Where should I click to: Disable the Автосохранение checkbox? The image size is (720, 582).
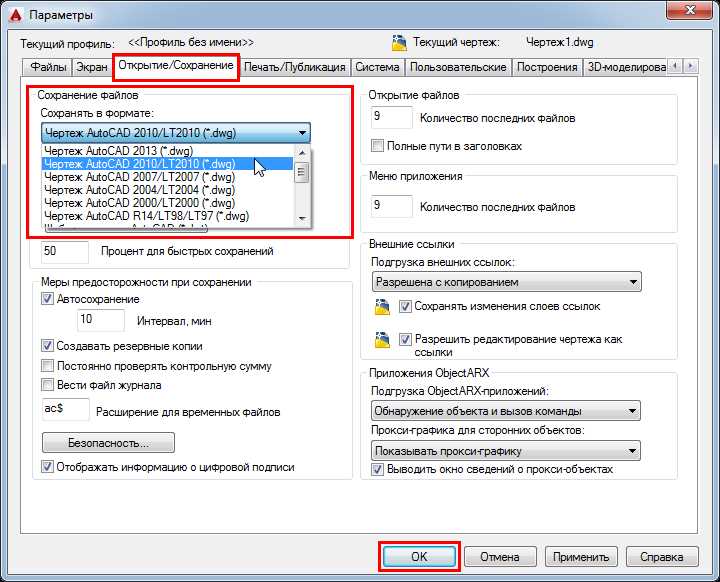pyautogui.click(x=47, y=299)
